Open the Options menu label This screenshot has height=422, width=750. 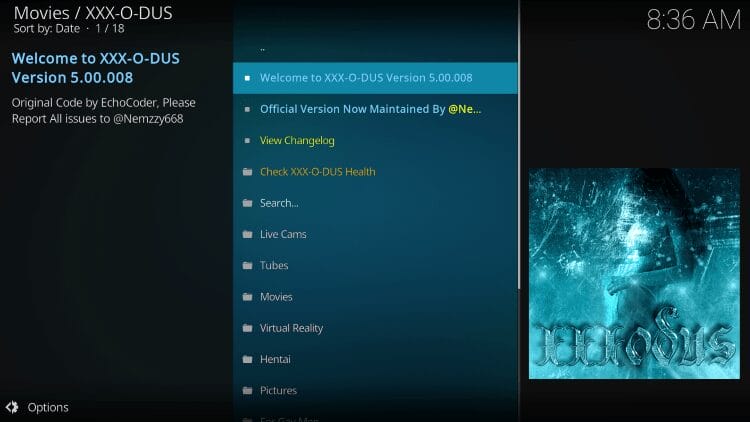coord(48,407)
